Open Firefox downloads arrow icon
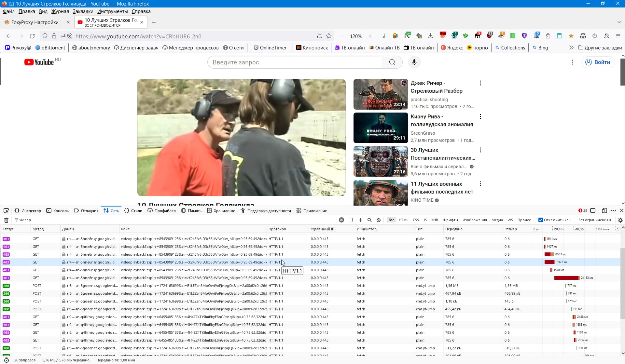Screen dimensions: 625x364 [430, 36]
